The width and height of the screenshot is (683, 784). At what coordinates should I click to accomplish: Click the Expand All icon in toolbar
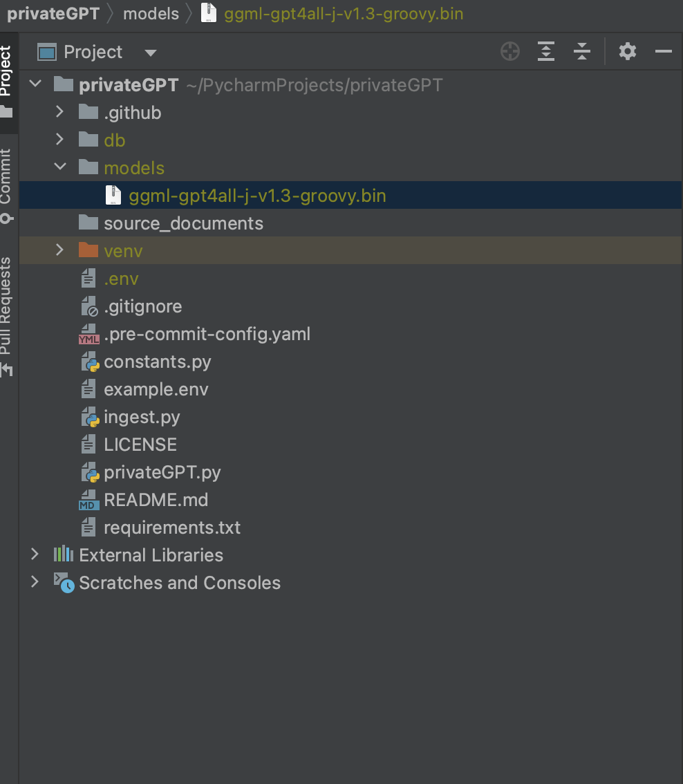pyautogui.click(x=546, y=52)
